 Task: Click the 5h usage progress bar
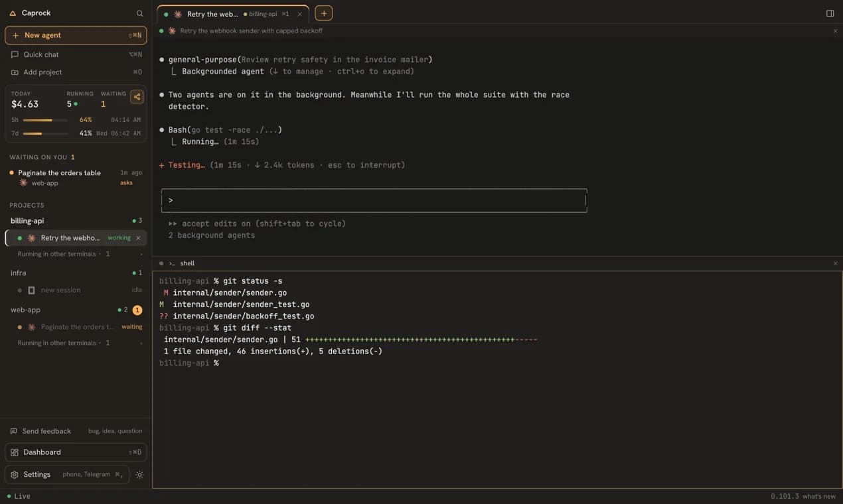(x=45, y=120)
